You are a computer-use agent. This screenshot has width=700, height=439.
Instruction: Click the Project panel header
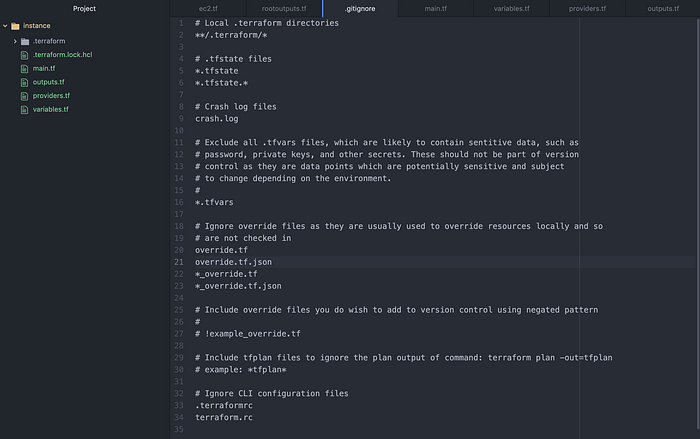tap(84, 8)
